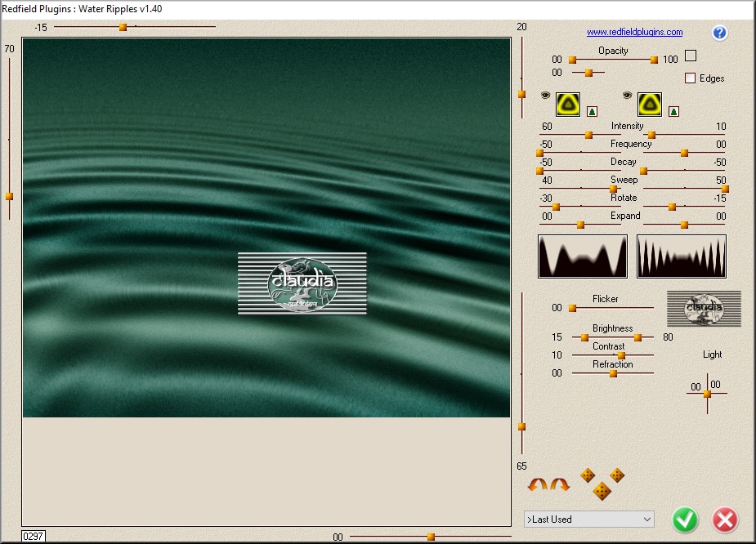Adjust the right Decay slider handle
The height and width of the screenshot is (544, 756).
coord(643,171)
